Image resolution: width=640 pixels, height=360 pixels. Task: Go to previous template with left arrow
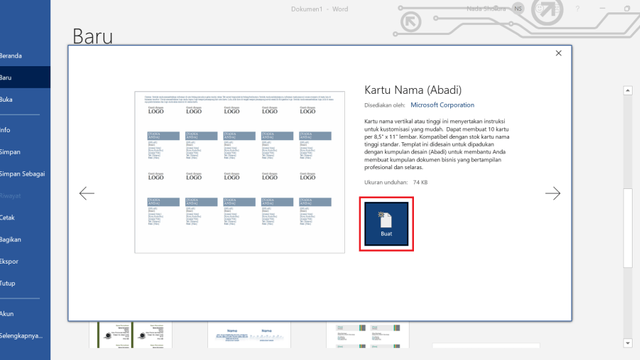pos(87,193)
